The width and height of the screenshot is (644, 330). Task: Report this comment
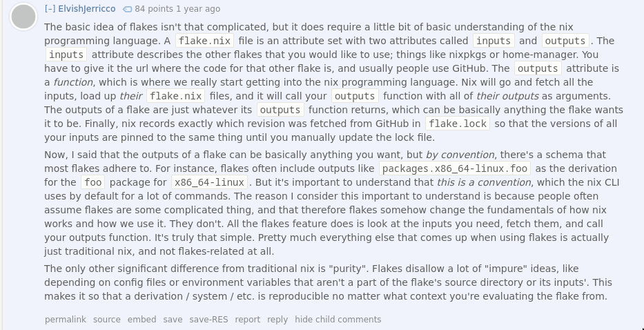click(247, 320)
